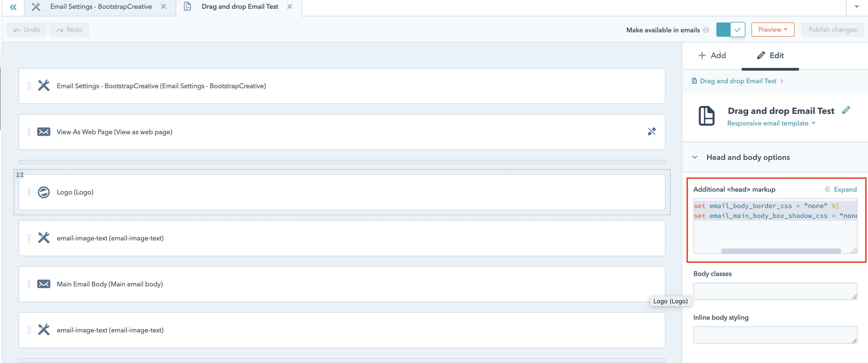Switch to Email Settings - BootstrapCreative tab
Viewport: 868px width, 363px height.
tap(100, 7)
